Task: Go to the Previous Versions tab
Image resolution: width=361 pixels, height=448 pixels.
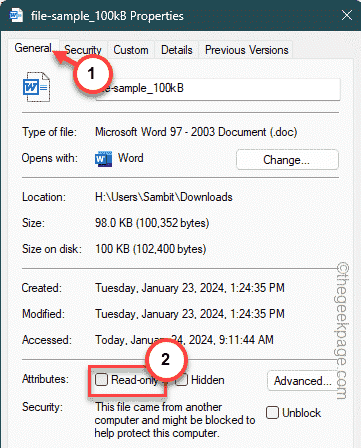Action: (246, 50)
